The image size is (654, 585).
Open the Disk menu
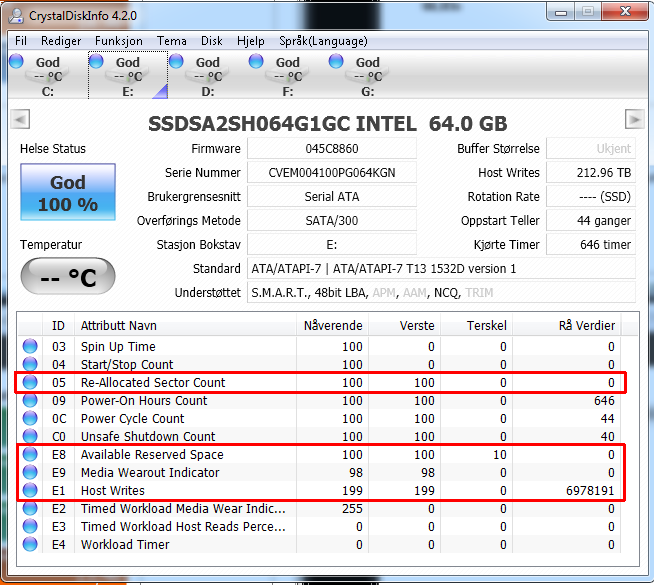(x=211, y=41)
